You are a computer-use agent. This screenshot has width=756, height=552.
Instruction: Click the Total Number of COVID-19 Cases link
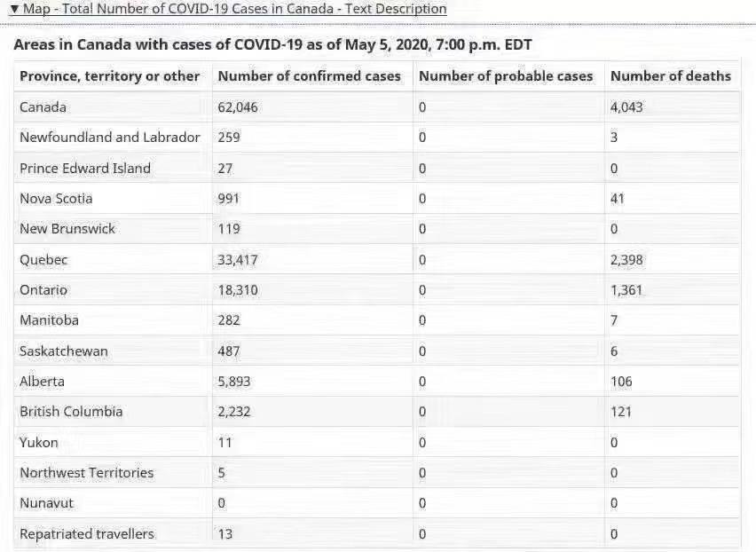click(234, 9)
